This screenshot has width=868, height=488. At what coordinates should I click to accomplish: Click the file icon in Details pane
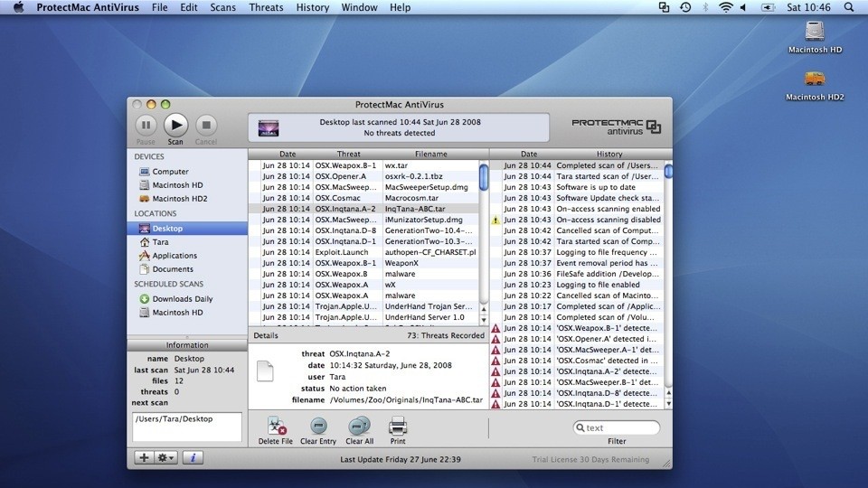point(265,371)
